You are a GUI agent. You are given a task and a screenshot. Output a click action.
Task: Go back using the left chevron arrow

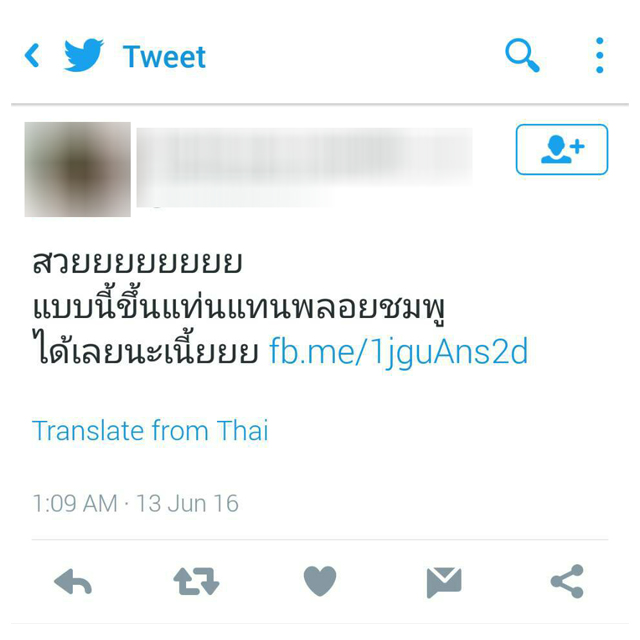32,56
